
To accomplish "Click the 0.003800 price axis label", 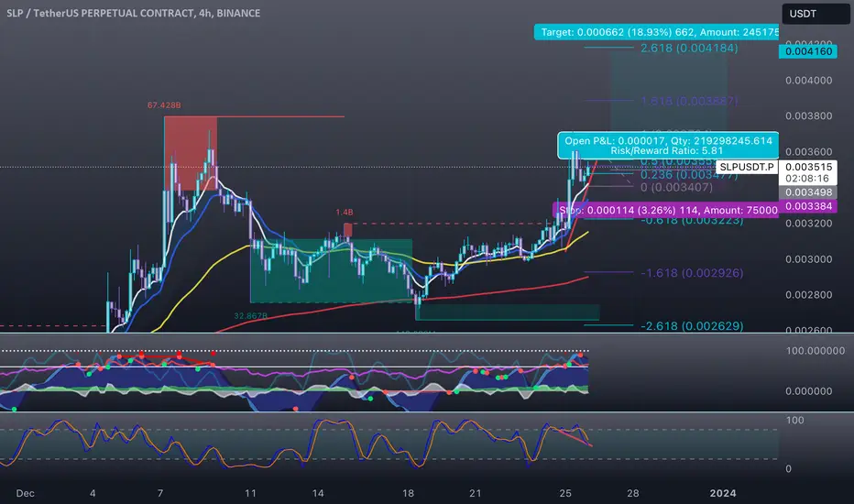I will point(808,116).
